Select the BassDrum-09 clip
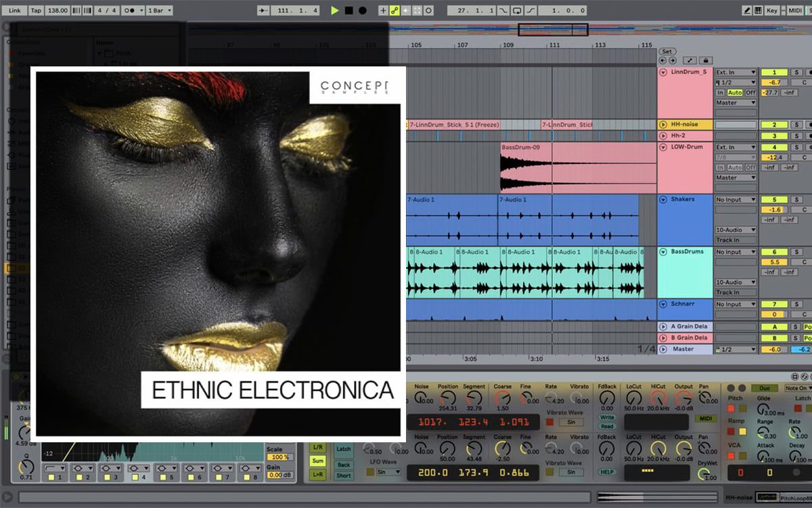The image size is (812, 508). 579,168
